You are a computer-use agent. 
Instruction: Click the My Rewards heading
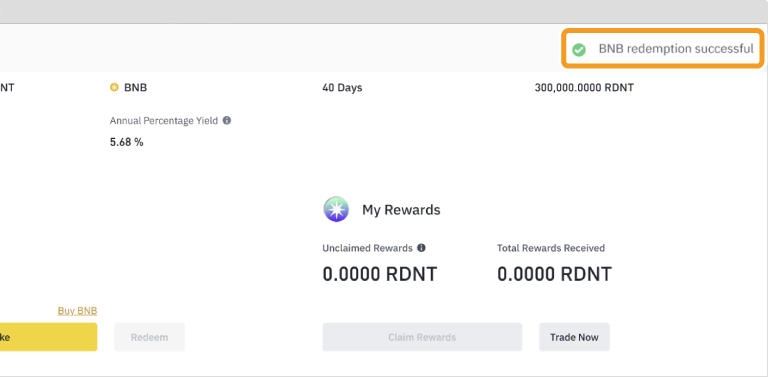(x=401, y=210)
